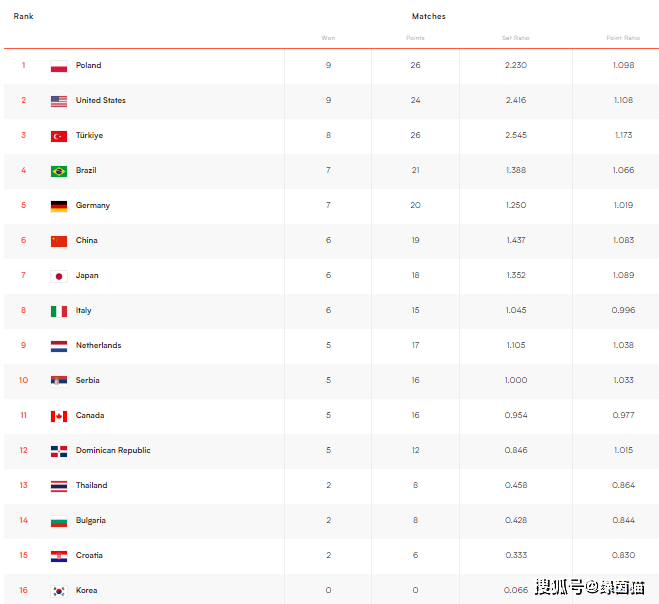Select the Japan flag icon
Screen dimensions: 659x604
tap(59, 276)
